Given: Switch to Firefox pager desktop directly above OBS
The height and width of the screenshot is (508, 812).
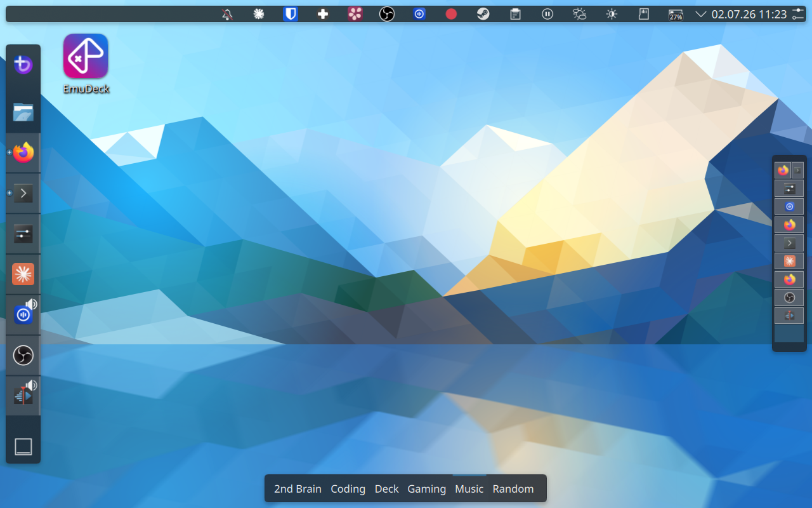Looking at the screenshot, I should [x=789, y=279].
